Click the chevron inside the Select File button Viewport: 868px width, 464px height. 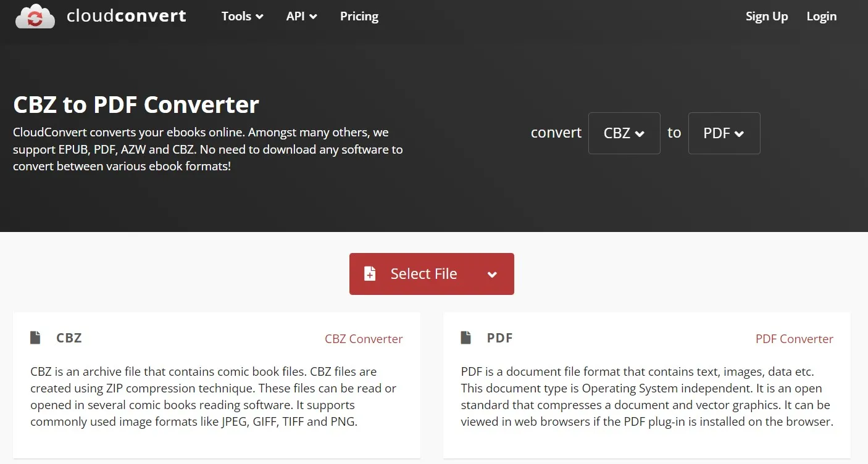point(492,274)
